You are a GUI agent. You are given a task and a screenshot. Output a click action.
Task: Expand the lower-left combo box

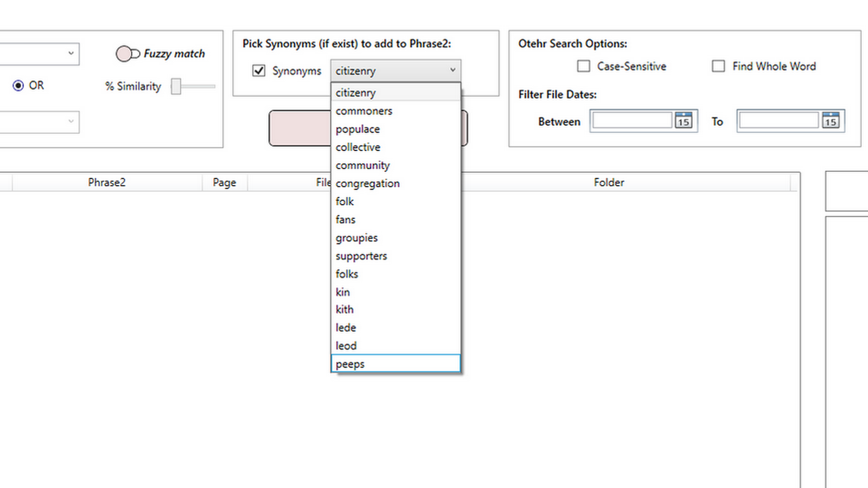click(x=72, y=122)
